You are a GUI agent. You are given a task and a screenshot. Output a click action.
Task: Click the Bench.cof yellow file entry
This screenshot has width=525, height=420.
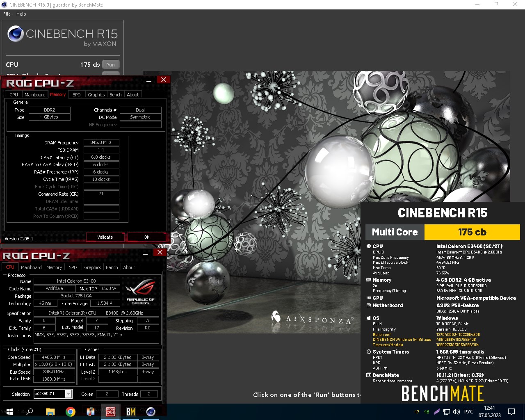pos(381,335)
